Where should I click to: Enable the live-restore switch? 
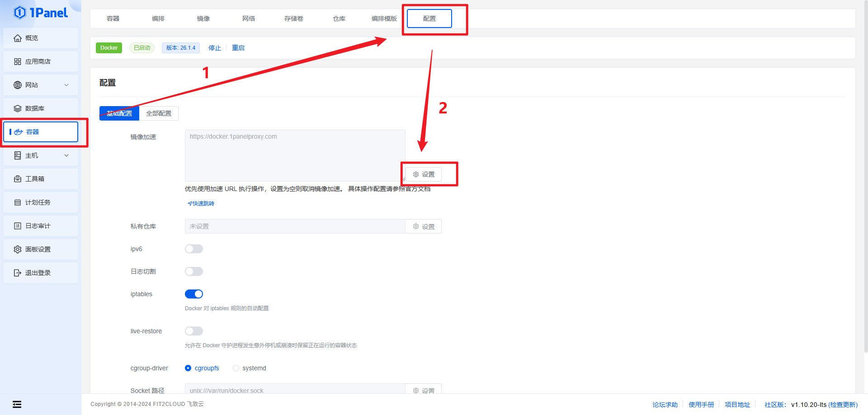click(194, 331)
